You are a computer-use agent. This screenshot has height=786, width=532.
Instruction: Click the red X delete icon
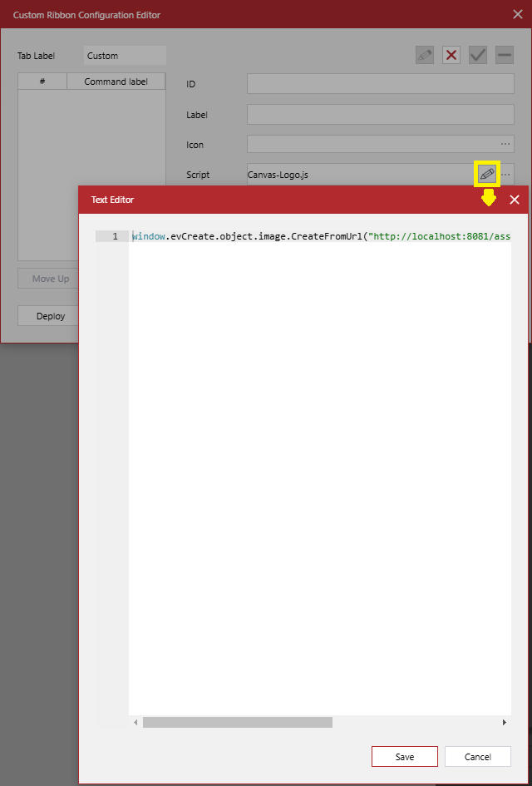pos(451,56)
